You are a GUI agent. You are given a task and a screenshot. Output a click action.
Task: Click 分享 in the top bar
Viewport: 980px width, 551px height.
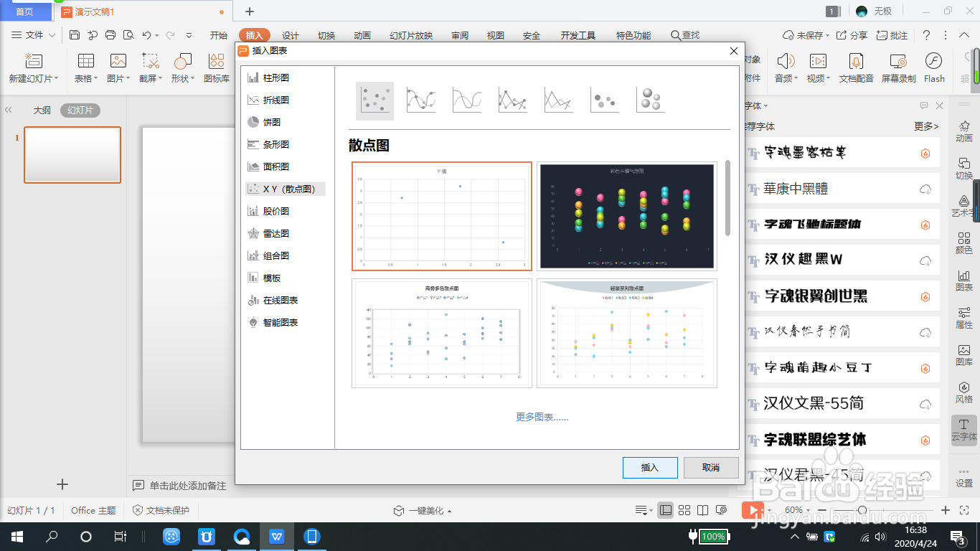[852, 35]
